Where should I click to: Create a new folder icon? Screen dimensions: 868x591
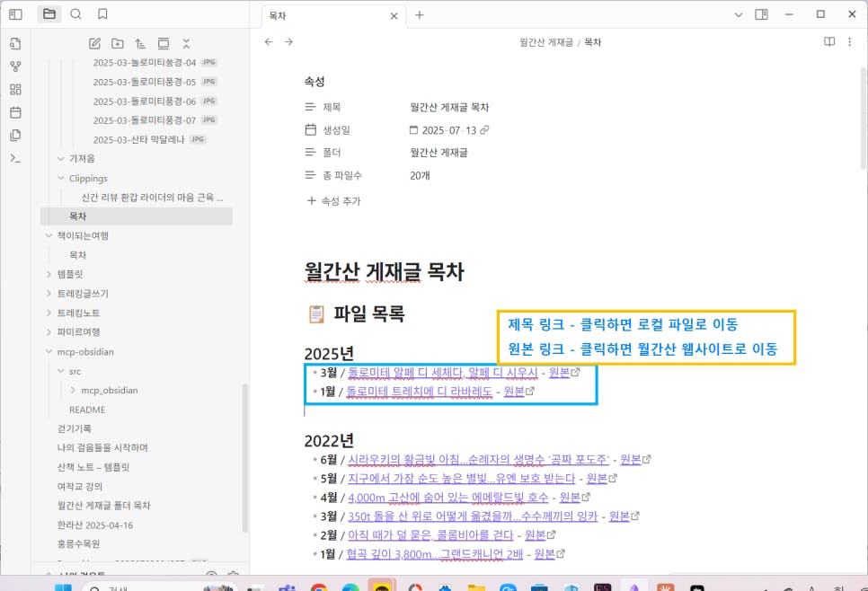tap(118, 44)
